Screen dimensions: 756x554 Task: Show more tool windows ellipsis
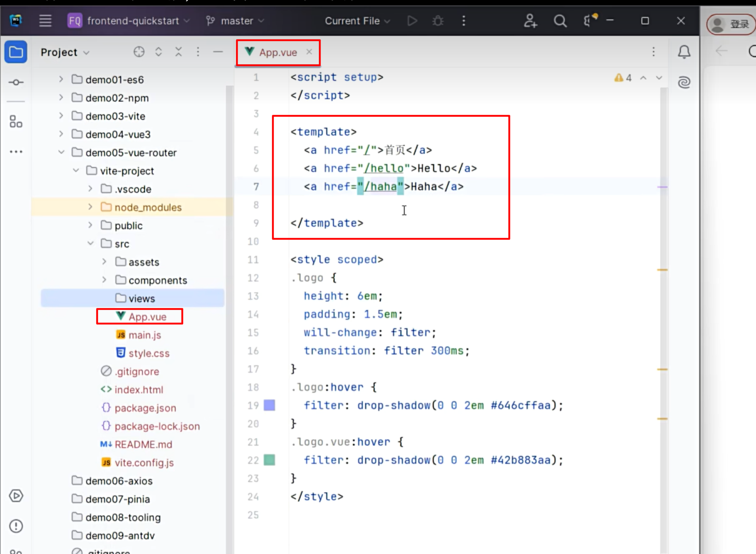(x=16, y=152)
